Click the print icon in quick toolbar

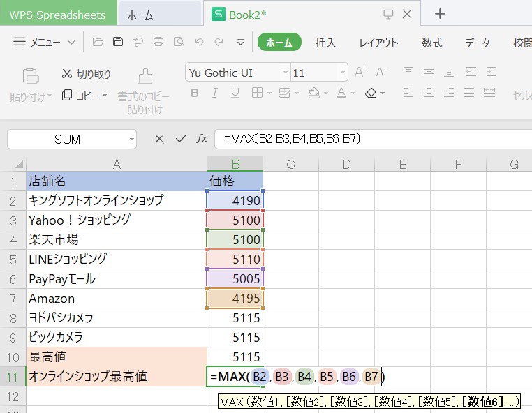pos(158,42)
